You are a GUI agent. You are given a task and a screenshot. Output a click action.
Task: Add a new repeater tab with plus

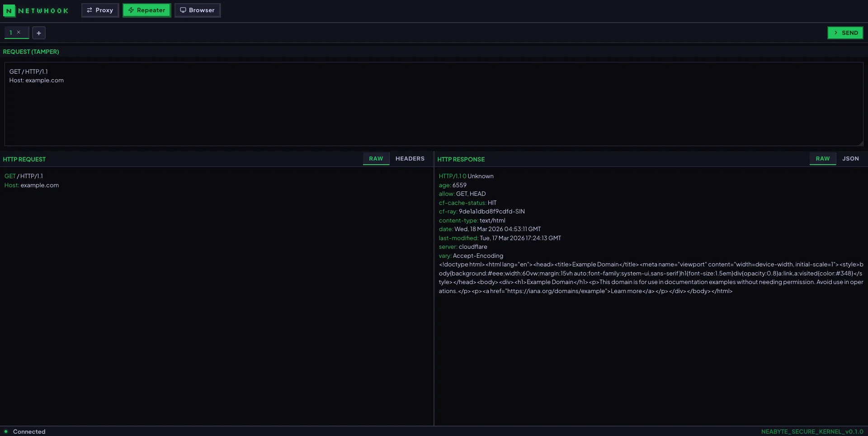[39, 33]
